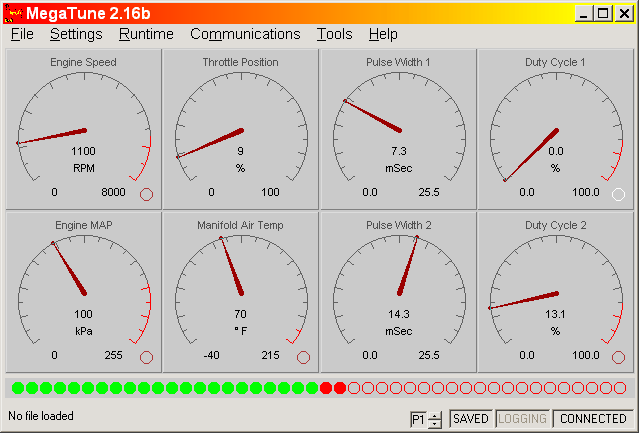Click the Engine MAP alarm indicator octagon

[146, 357]
